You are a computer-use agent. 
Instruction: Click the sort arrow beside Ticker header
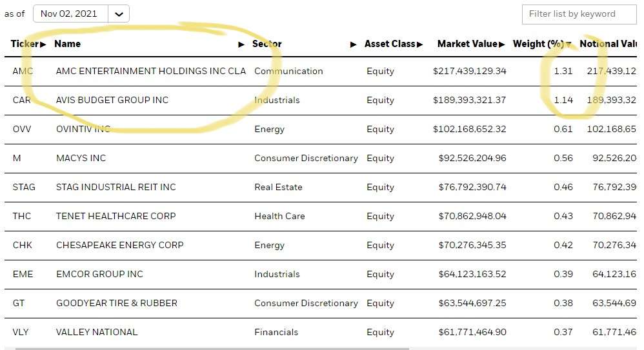pos(43,44)
